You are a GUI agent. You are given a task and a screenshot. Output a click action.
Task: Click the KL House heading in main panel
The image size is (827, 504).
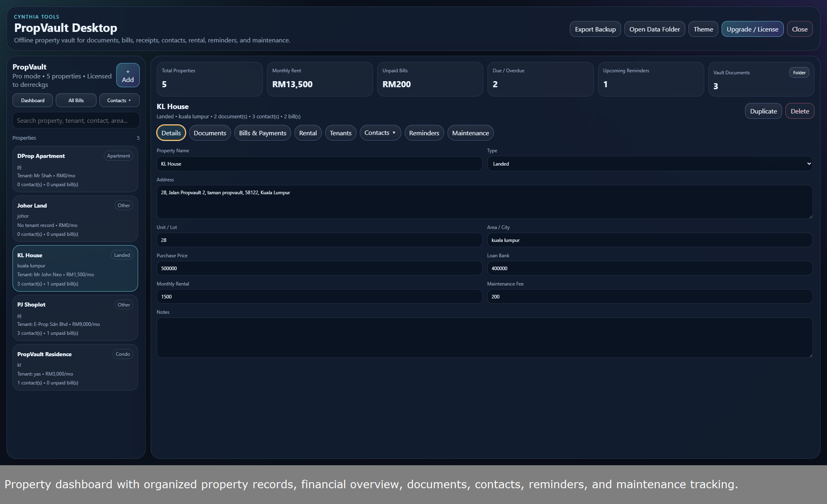[173, 107]
